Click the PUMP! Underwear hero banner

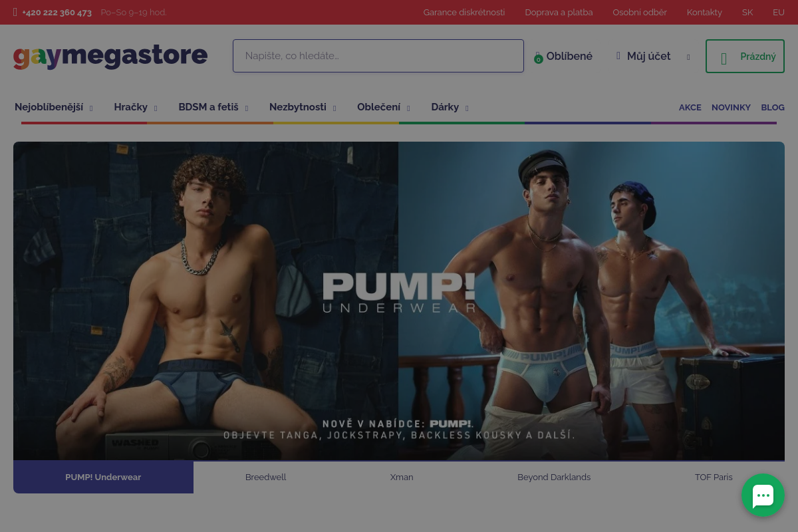(x=399, y=301)
